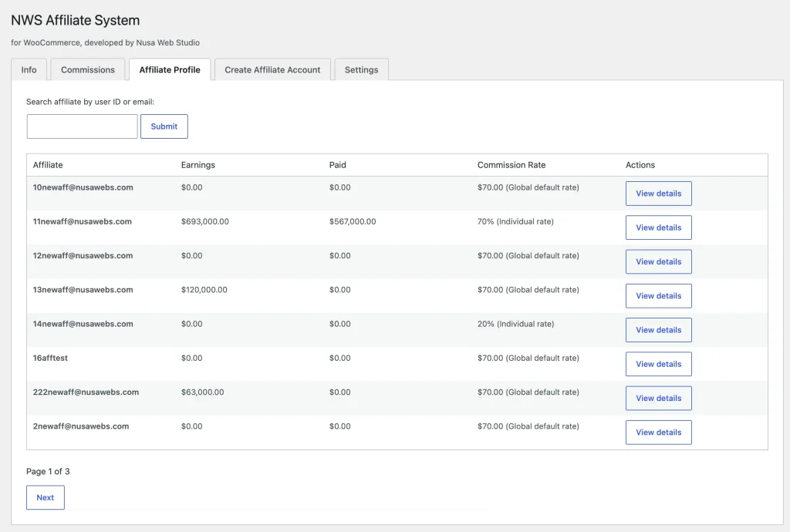
Task: Open the Create Affiliate Account tab
Action: (272, 69)
